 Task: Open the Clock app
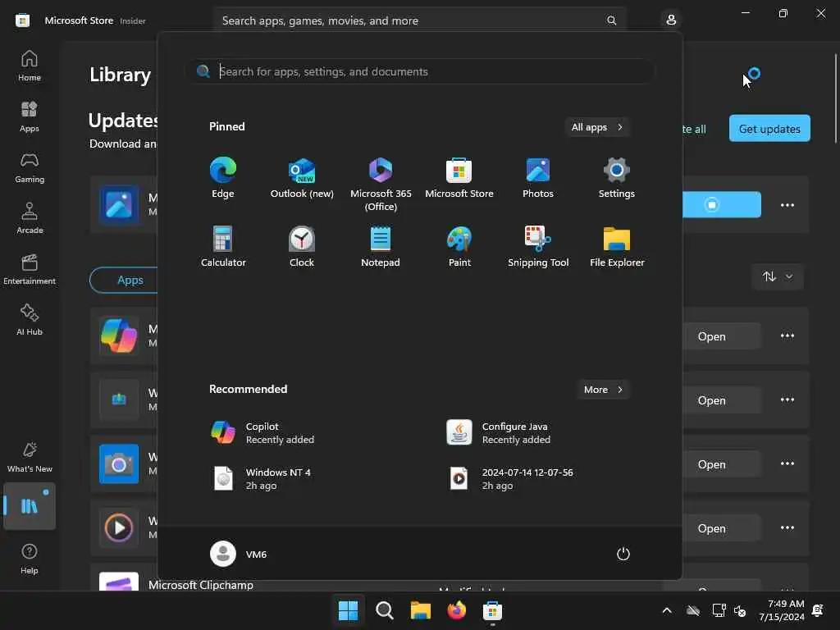tap(302, 246)
